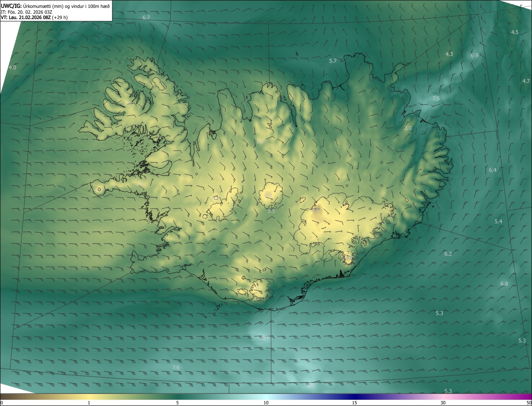
Task: Select the 4.0 value label
Action: pos(12,67)
